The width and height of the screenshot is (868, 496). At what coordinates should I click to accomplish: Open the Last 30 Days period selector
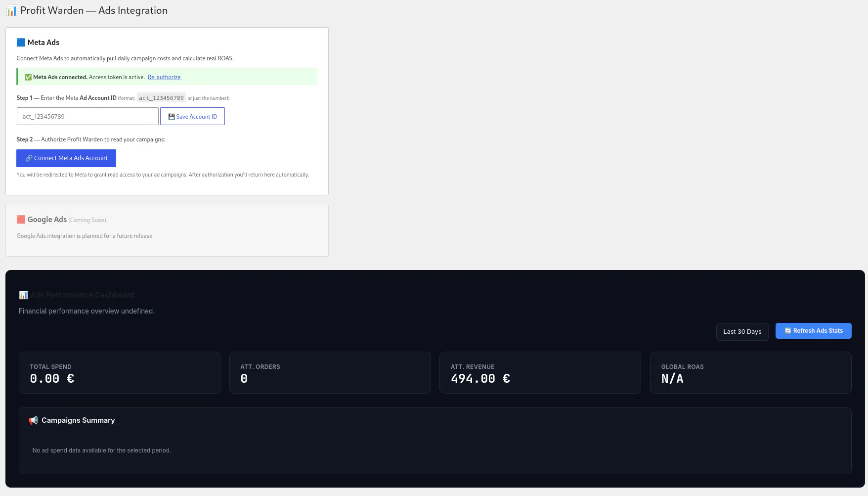(x=742, y=332)
